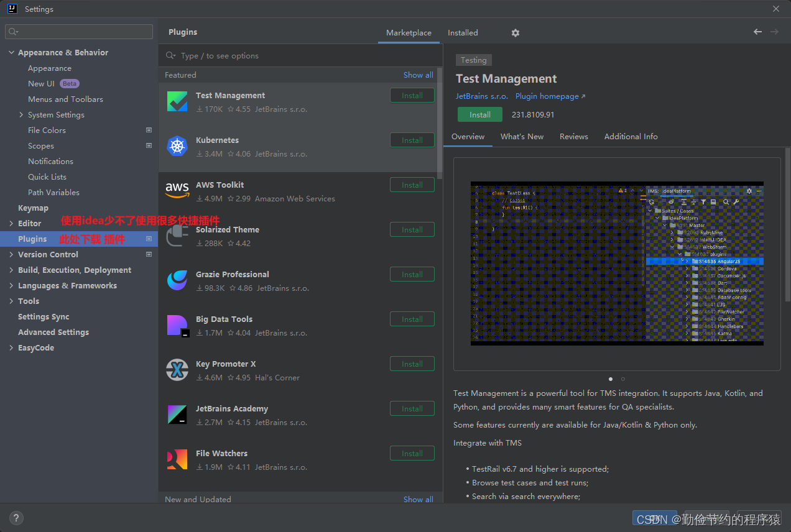This screenshot has height=532, width=791.
Task: Open the Additional Info tab
Action: [631, 137]
